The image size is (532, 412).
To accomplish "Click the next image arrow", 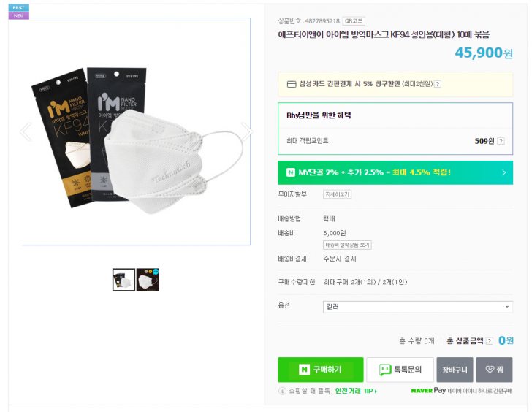I will pos(246,132).
